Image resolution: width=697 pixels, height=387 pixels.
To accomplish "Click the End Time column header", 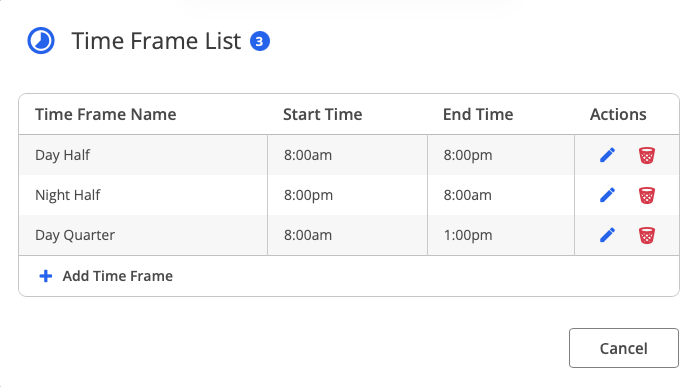I will (x=478, y=115).
